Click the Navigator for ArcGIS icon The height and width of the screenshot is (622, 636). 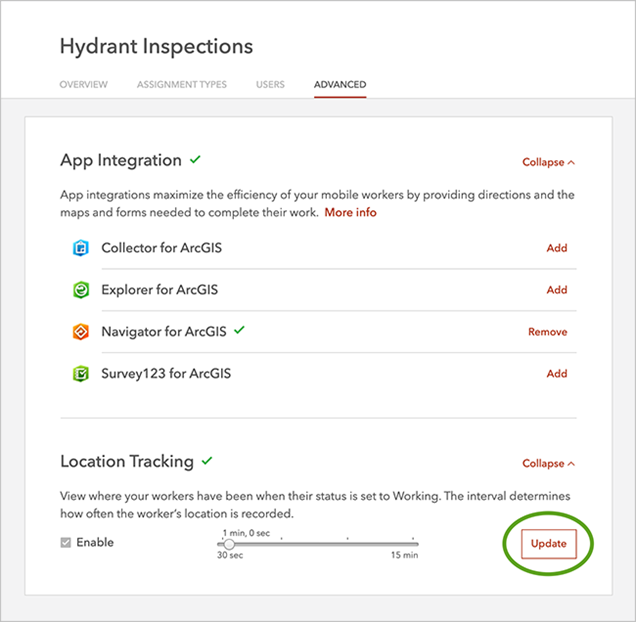point(81,332)
